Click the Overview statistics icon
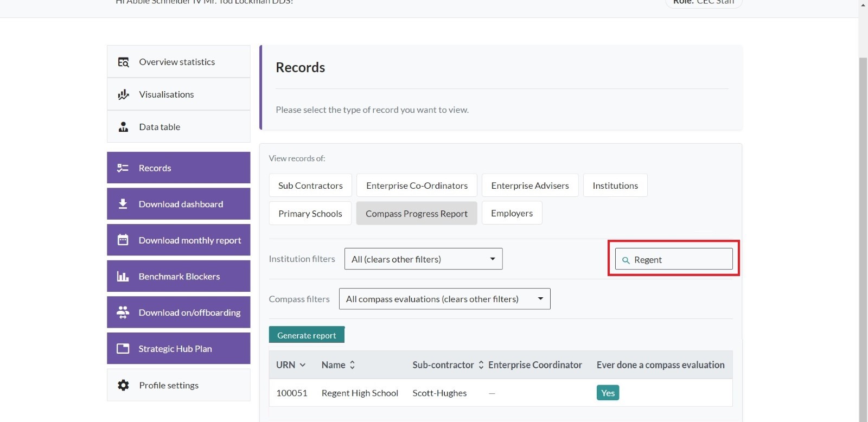This screenshot has width=868, height=422. click(123, 62)
